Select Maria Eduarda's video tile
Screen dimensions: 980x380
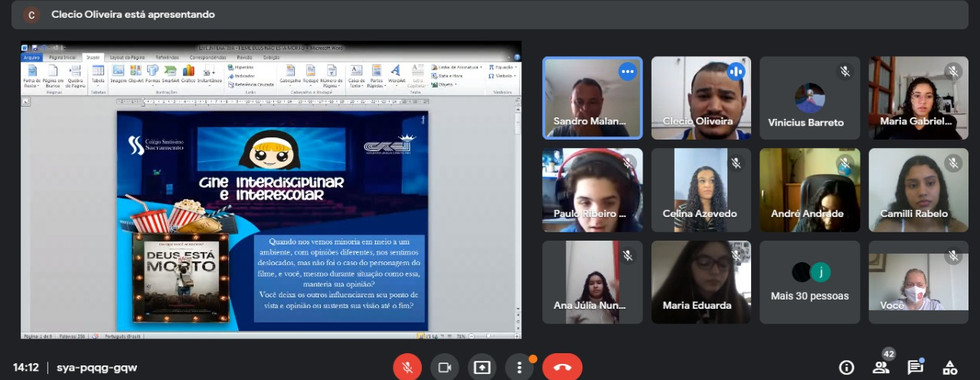701,282
